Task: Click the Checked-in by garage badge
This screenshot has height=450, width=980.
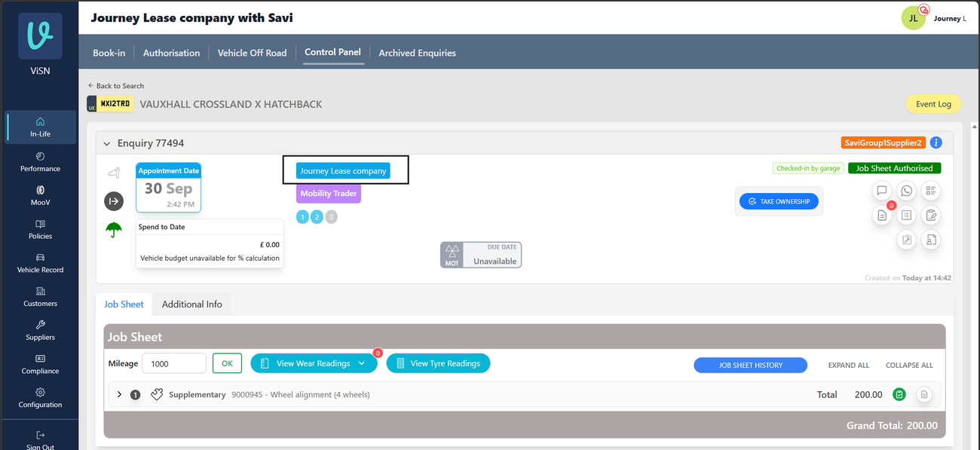Action: point(808,168)
